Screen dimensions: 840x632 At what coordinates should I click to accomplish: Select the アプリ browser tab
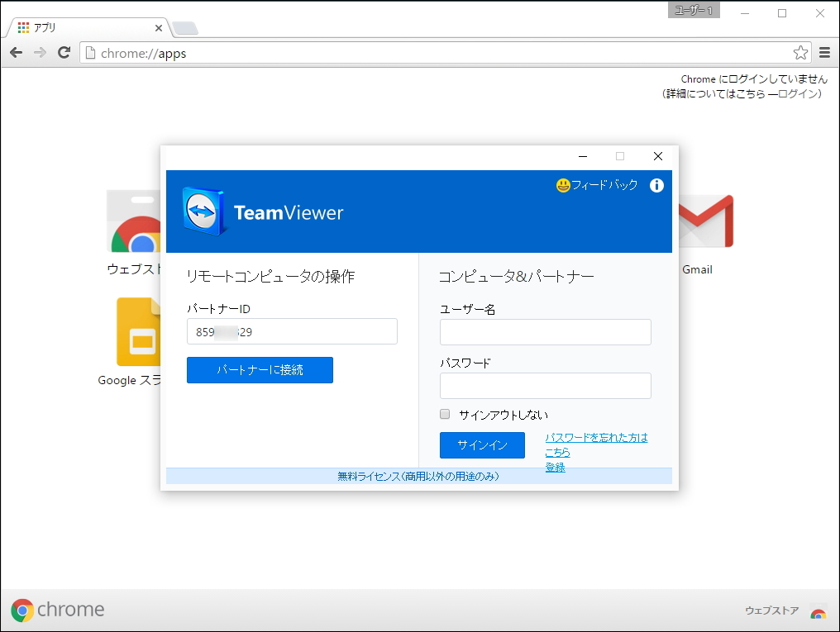pos(74,26)
